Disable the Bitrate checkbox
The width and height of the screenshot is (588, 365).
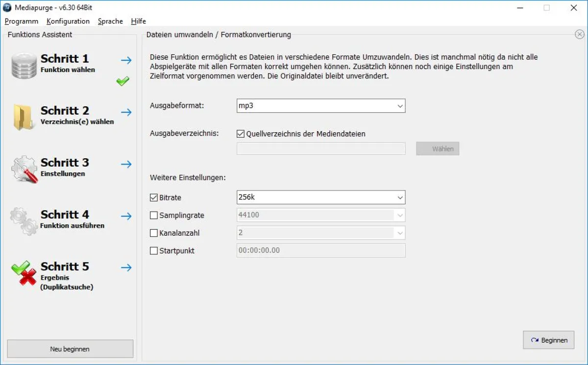pyautogui.click(x=153, y=197)
